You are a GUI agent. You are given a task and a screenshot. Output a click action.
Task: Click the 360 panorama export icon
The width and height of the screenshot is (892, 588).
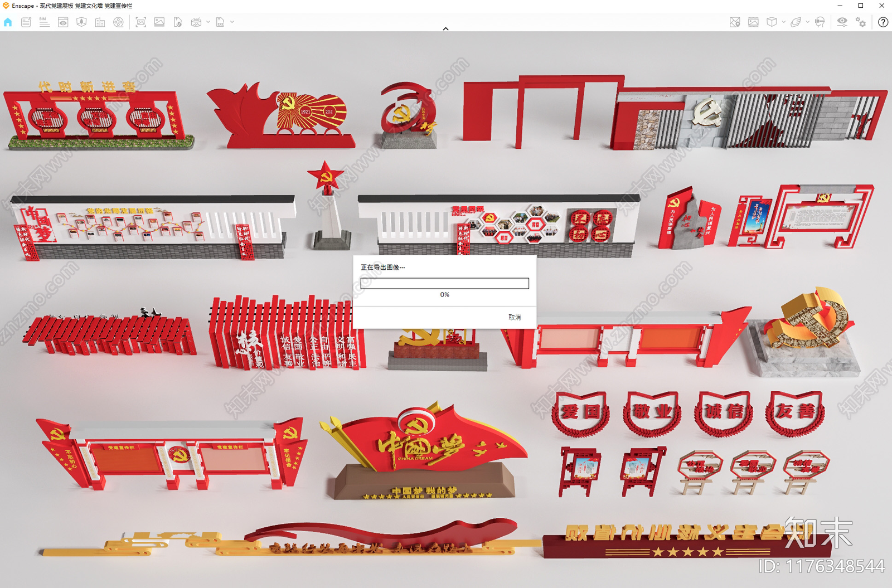(196, 22)
